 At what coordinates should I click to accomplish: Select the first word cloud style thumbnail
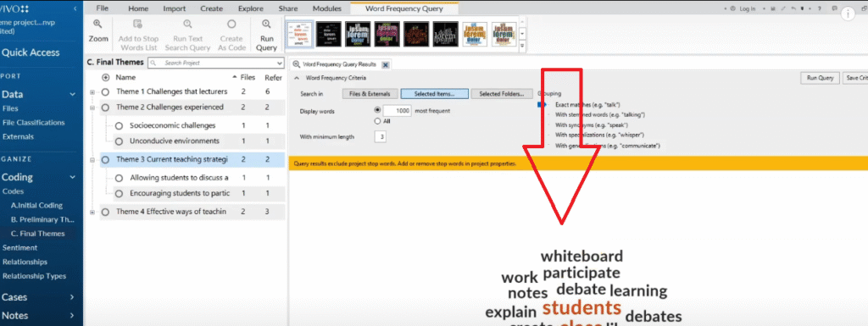point(299,34)
